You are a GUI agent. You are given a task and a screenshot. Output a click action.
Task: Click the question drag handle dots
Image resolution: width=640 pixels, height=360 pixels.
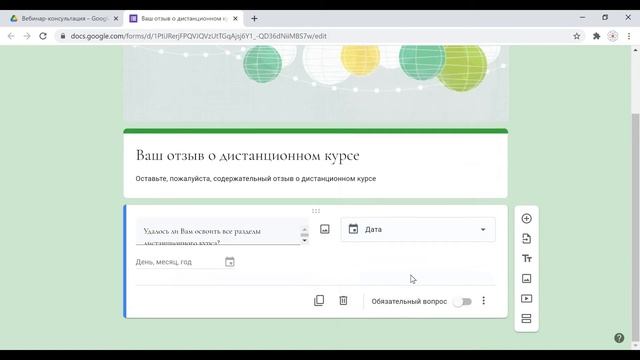coord(316,211)
